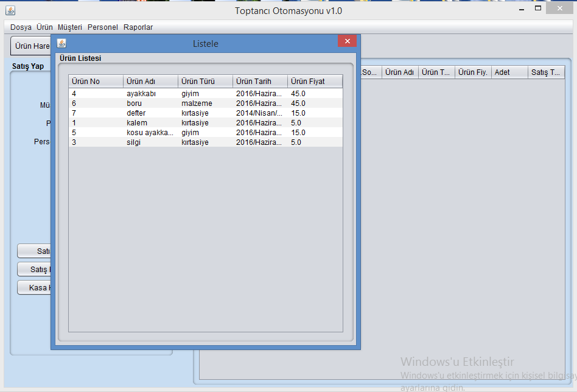Image resolution: width=577 pixels, height=392 pixels.
Task: Select the ayakkabı product row
Action: [x=141, y=94]
